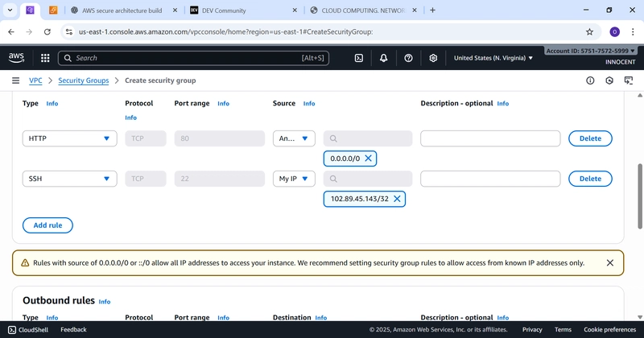This screenshot has width=644, height=338.
Task: Open the AWS services grid menu
Action: 45,58
